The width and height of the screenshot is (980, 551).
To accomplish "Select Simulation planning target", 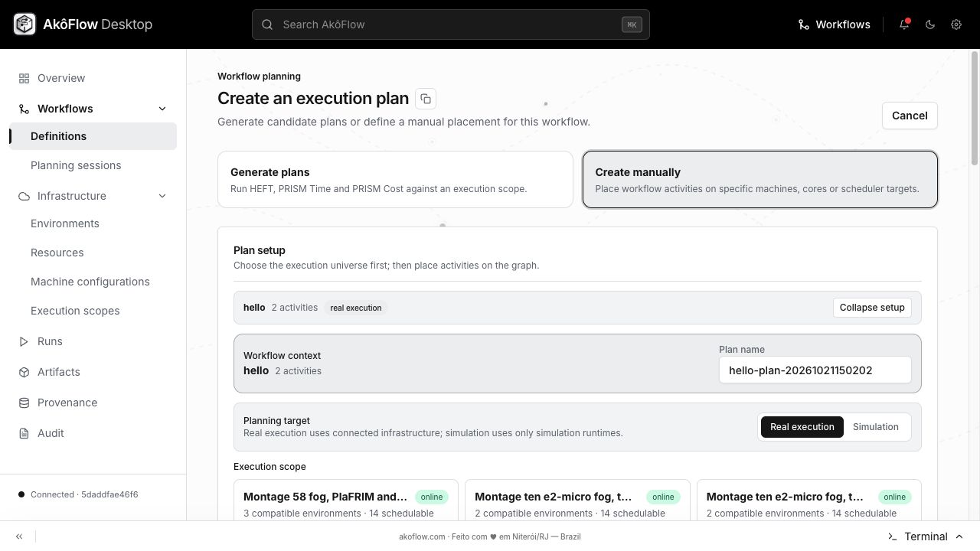I will [x=876, y=427].
